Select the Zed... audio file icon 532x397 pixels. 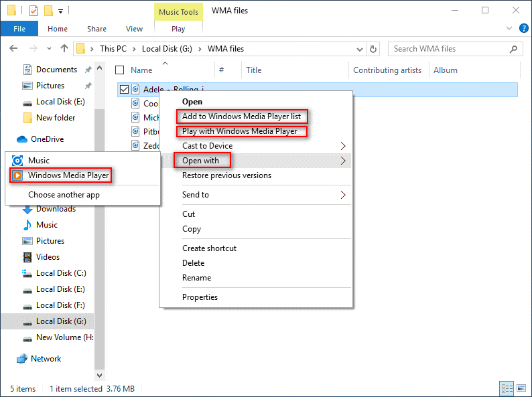(135, 145)
